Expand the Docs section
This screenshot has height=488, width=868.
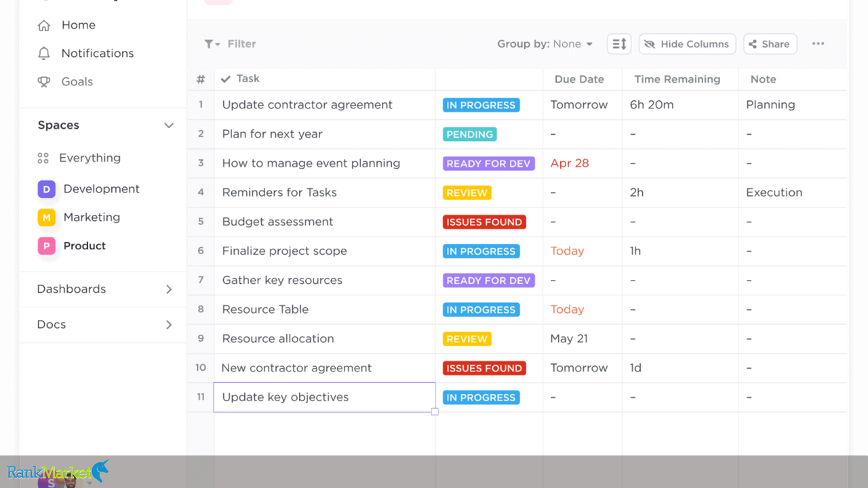tap(169, 325)
